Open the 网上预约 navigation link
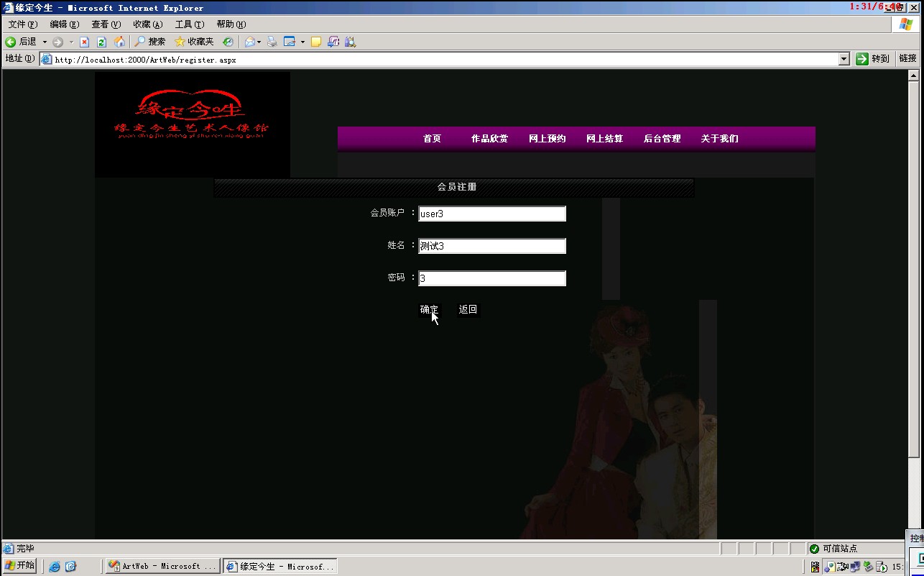The image size is (924, 576). point(547,139)
